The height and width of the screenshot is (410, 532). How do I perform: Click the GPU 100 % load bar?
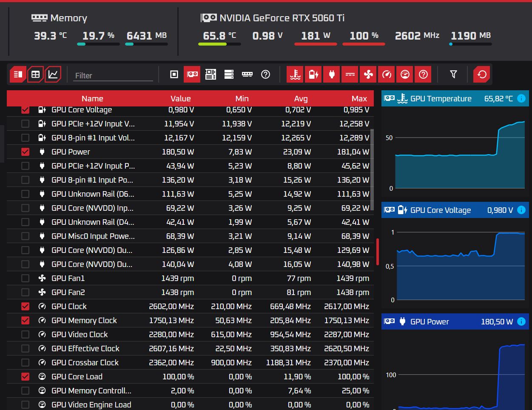pos(364,44)
